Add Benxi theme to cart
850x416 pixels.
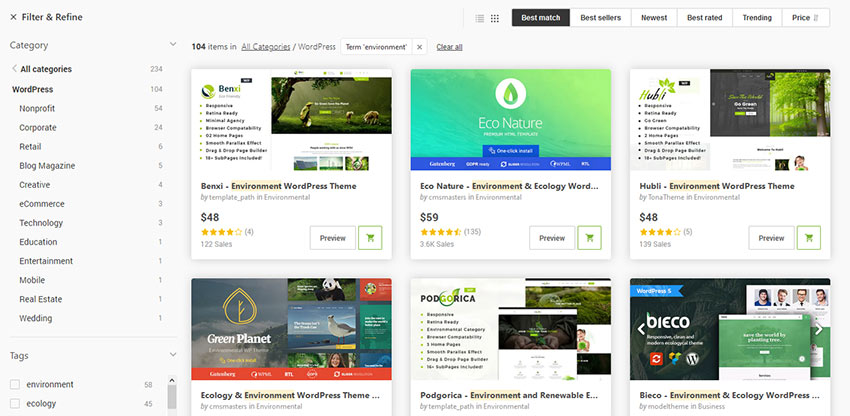click(370, 238)
